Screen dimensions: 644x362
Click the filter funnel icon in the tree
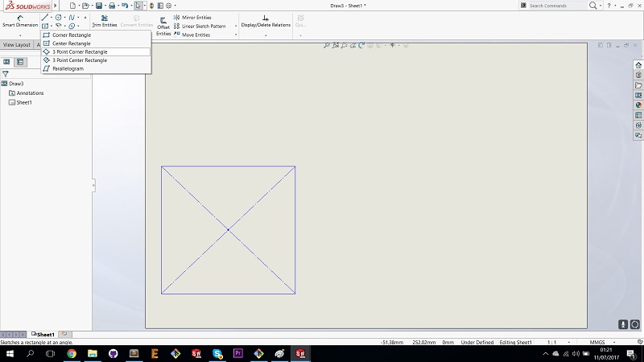click(6, 74)
